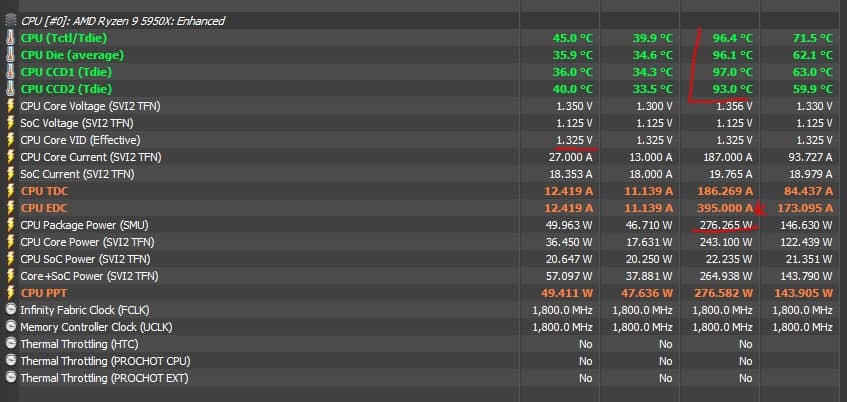Screen dimensions: 847x402
Task: Click the lightning bolt icon beside CPU Core Voltage
Action: pyautogui.click(x=11, y=106)
